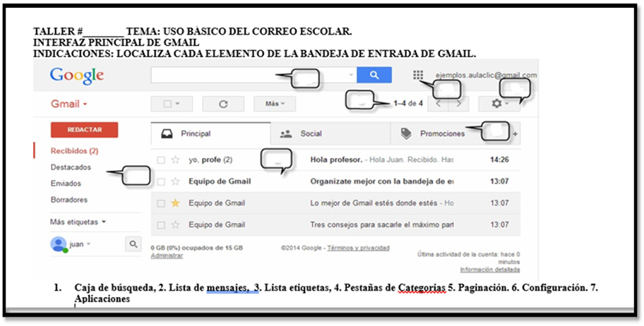
Task: Open the 'Administrar' storage link
Action: pyautogui.click(x=167, y=256)
